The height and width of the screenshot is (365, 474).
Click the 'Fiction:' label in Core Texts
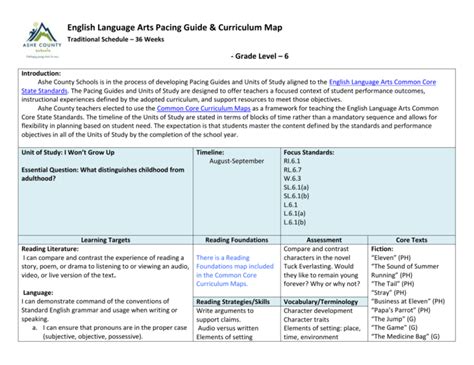(x=382, y=249)
